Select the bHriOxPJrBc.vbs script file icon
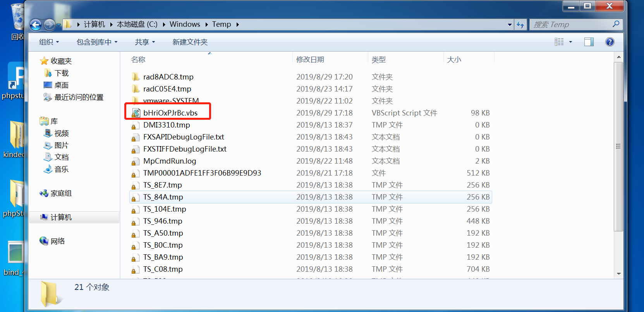Image resolution: width=644 pixels, height=312 pixels. (x=136, y=113)
